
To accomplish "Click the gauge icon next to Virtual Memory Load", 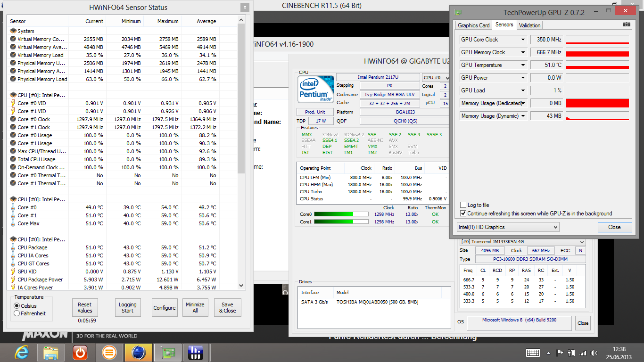I will 13,55.
